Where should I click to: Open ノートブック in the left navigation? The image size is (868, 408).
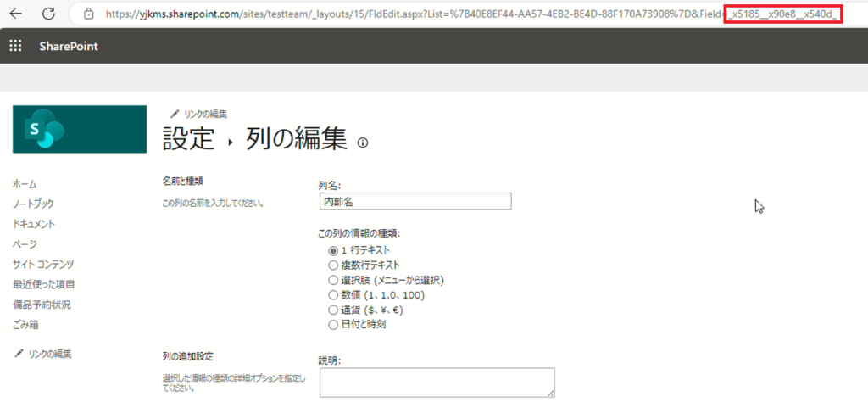tap(34, 204)
